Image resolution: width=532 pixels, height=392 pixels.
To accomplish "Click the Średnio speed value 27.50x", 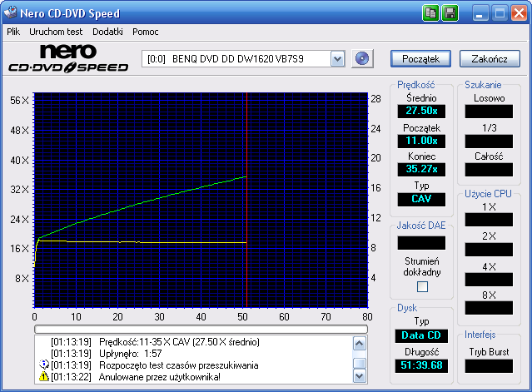I will [x=421, y=111].
